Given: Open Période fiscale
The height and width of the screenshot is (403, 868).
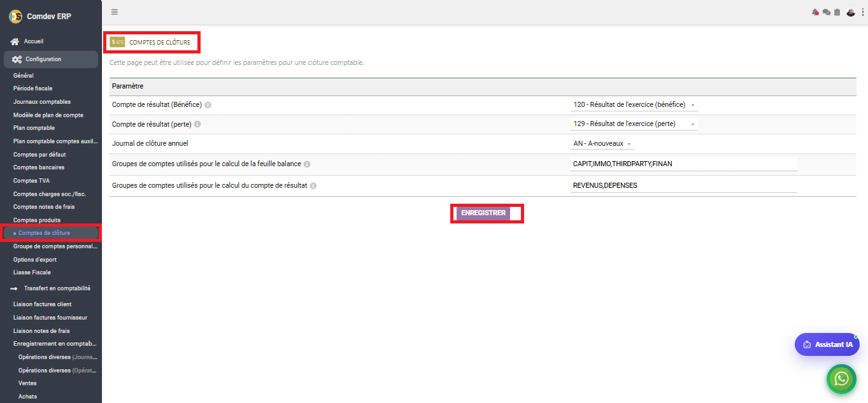Looking at the screenshot, I should [33, 88].
